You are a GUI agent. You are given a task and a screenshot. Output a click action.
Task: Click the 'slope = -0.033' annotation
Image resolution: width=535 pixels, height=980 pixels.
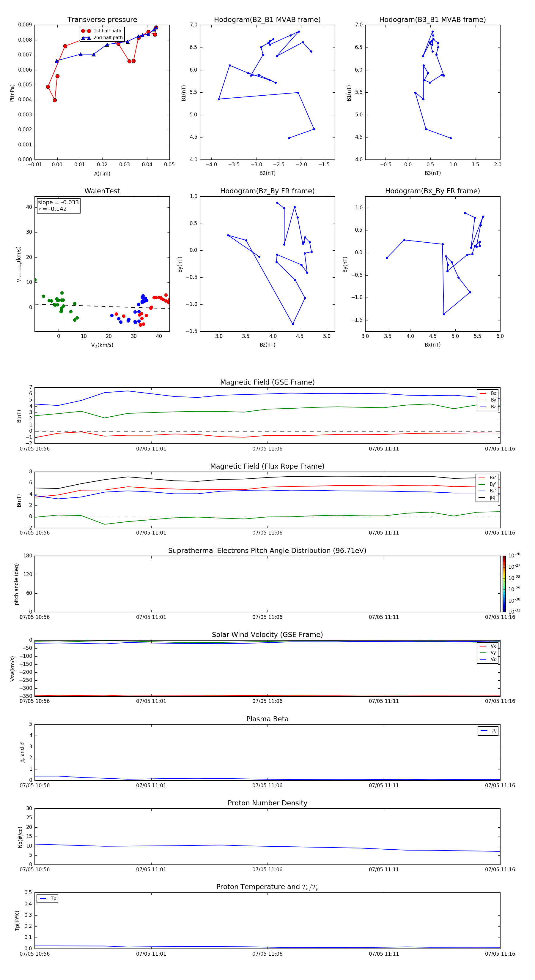(x=58, y=203)
